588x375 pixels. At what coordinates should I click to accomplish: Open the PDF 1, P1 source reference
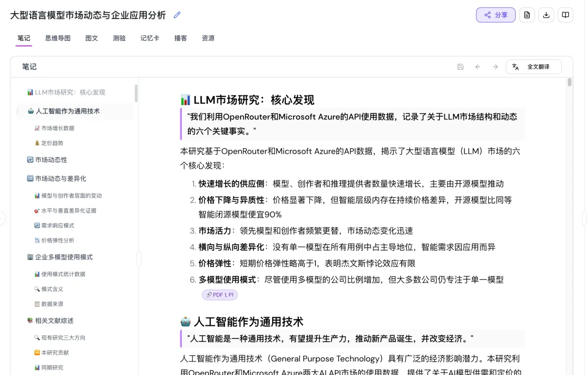point(220,294)
